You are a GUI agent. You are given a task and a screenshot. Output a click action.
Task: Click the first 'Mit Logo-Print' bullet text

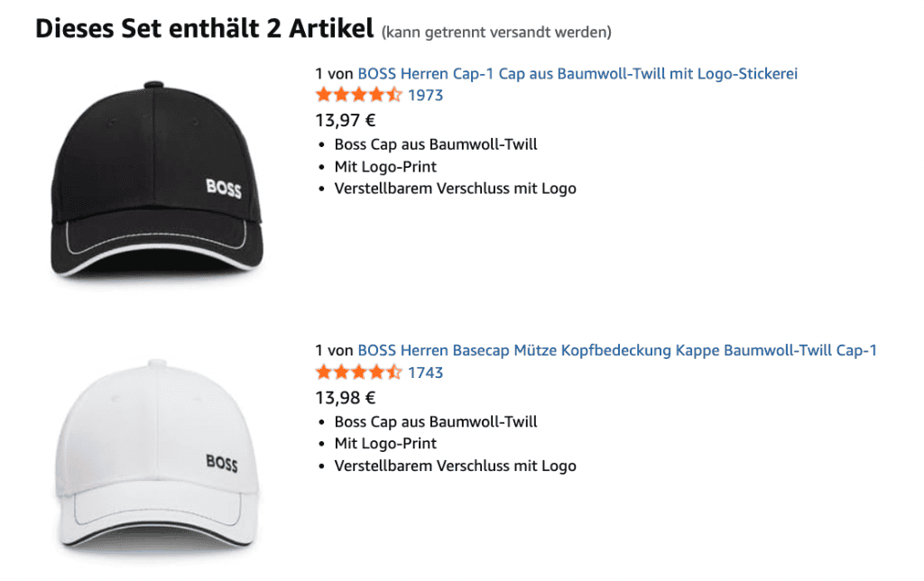click(x=385, y=167)
